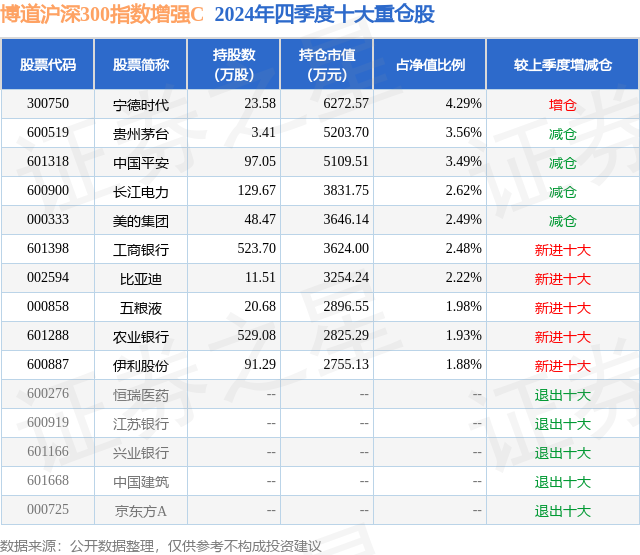Open the 京东方A stock name

(x=141, y=511)
